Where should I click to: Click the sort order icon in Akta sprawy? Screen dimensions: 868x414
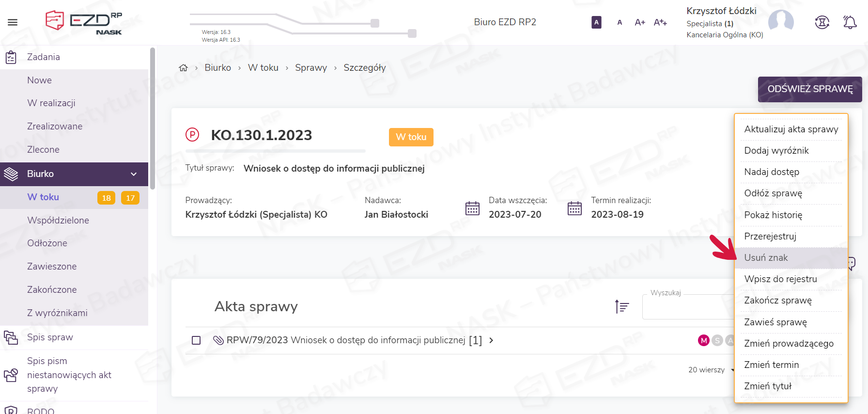tap(622, 306)
